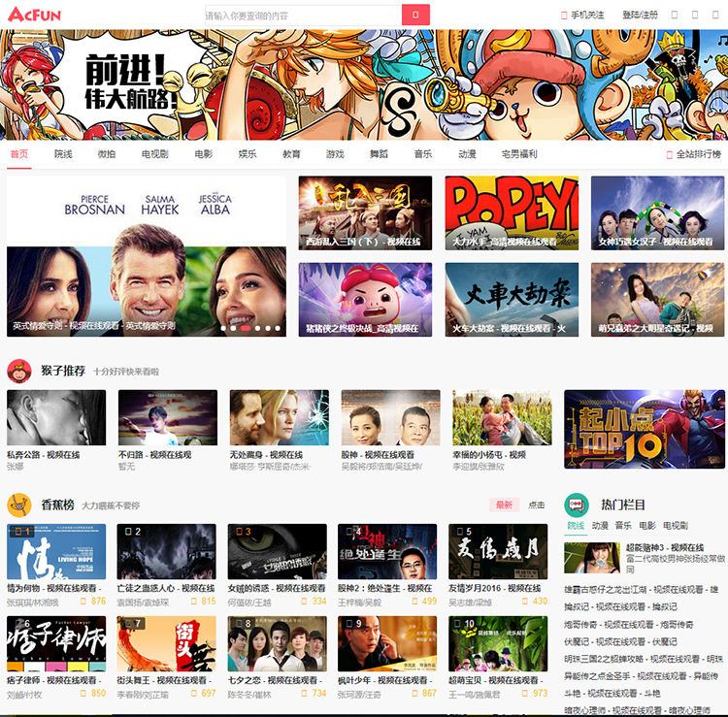This screenshot has height=717, width=728.
Task: Open rank 4 video 股神2：绝处逢生
Action: click(387, 552)
